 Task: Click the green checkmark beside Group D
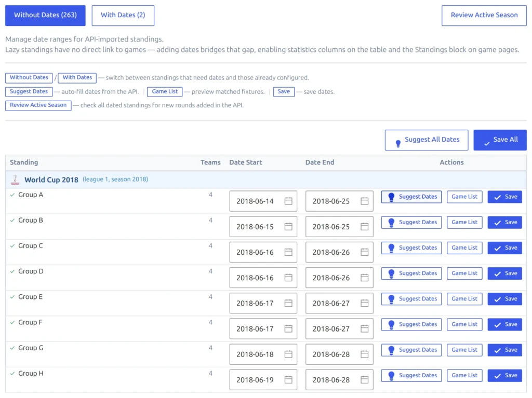pyautogui.click(x=12, y=271)
